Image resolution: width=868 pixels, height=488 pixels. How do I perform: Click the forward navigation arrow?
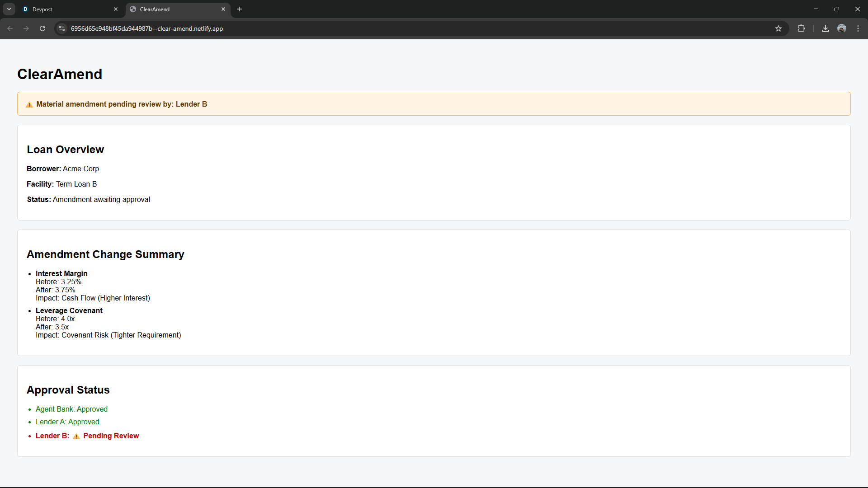(x=26, y=28)
